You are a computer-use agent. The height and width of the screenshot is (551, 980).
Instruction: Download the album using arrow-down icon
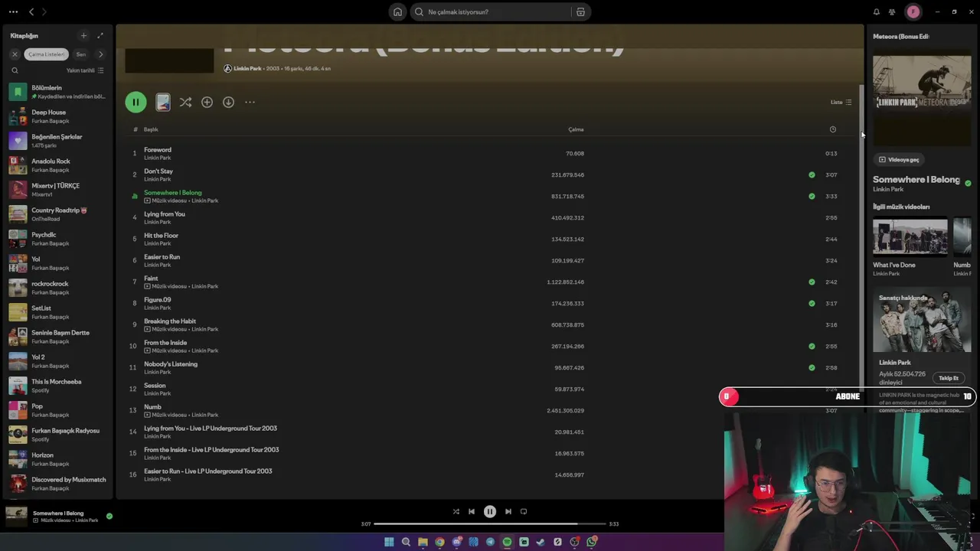[228, 102]
